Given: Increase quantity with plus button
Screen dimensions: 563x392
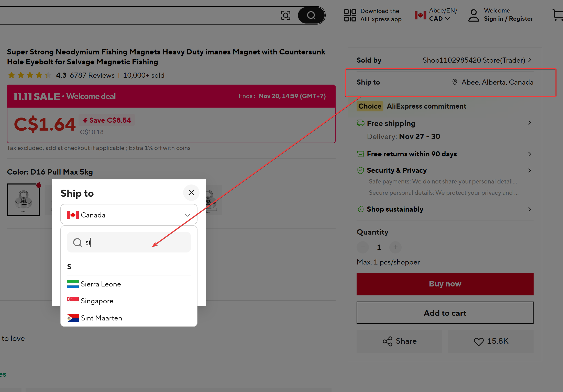Looking at the screenshot, I should tap(395, 247).
